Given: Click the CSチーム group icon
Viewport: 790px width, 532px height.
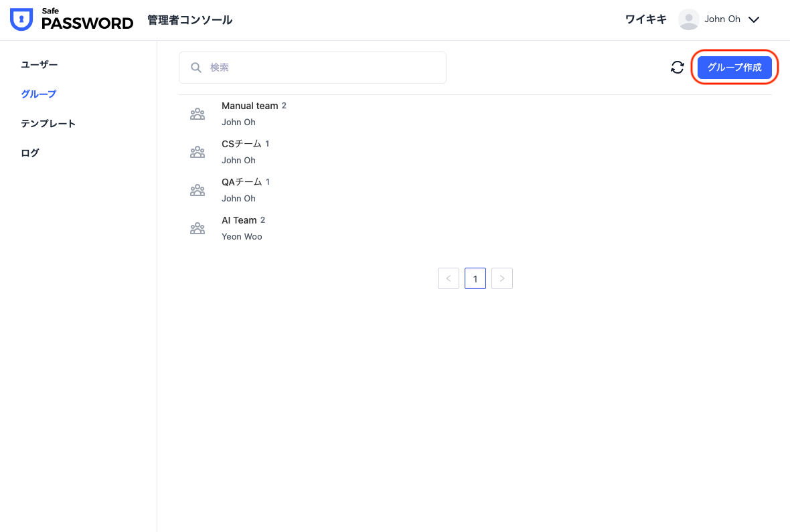Looking at the screenshot, I should coord(197,153).
